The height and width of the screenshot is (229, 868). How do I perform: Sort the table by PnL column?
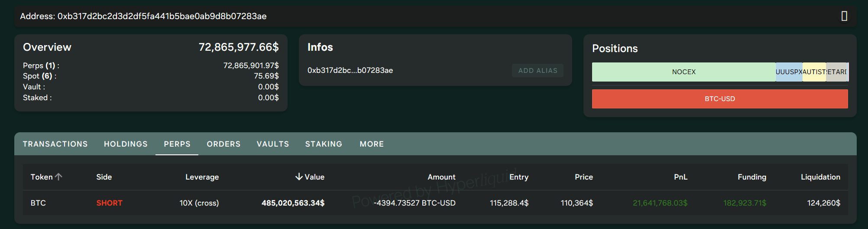[680, 177]
